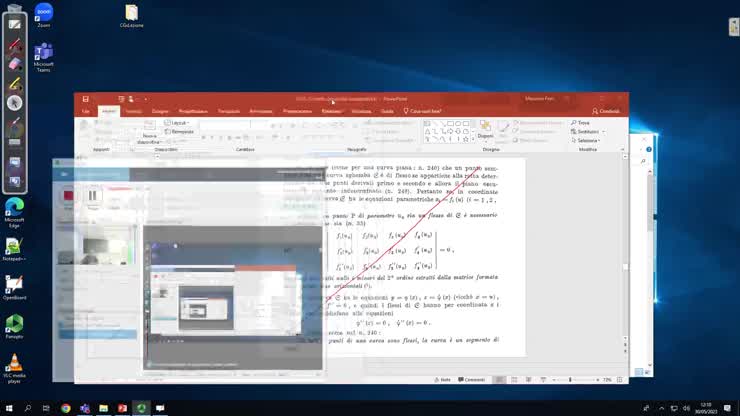This screenshot has width=740, height=416.
Task: Select the red pen annotation tool
Action: pos(15,45)
